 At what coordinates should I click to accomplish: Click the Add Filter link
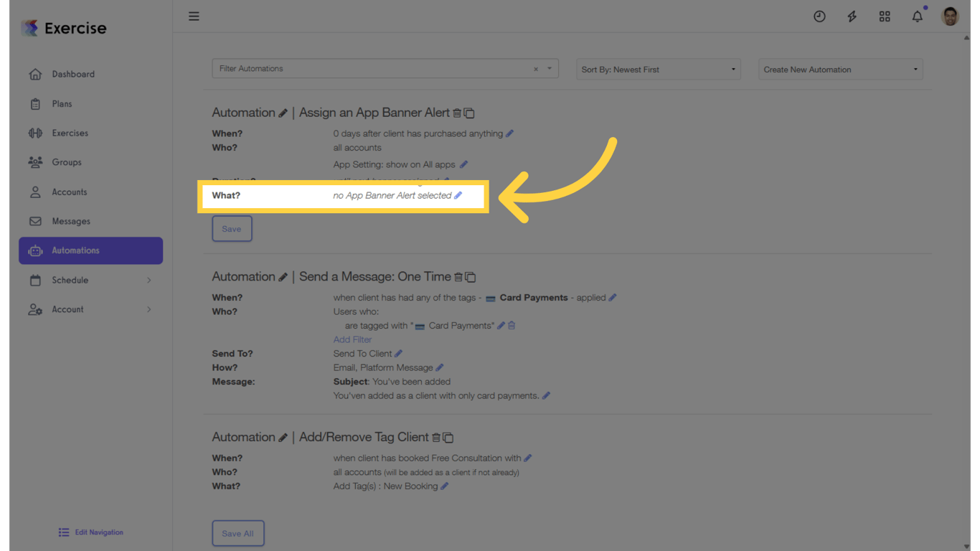tap(352, 339)
